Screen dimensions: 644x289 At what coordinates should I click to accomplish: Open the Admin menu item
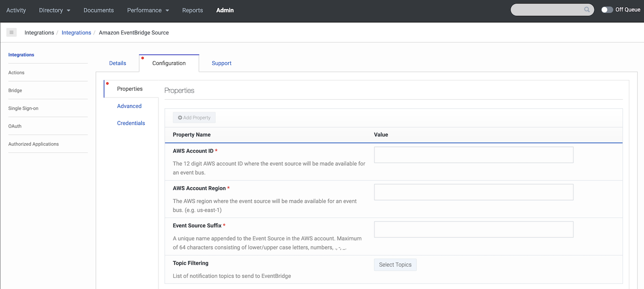pos(225,10)
